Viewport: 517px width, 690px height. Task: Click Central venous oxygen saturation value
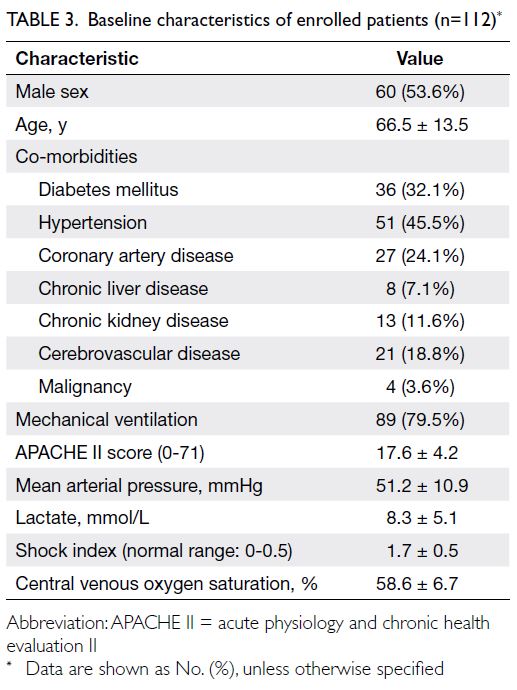click(x=417, y=584)
